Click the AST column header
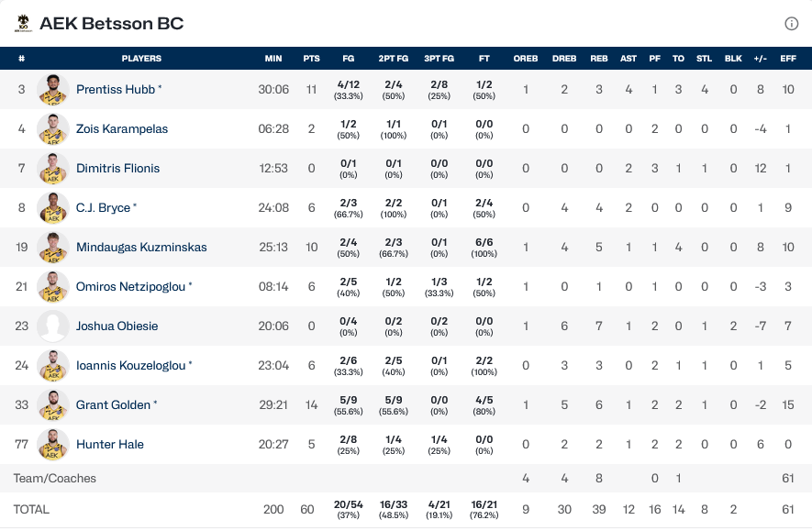The height and width of the screenshot is (531, 812). click(x=628, y=59)
